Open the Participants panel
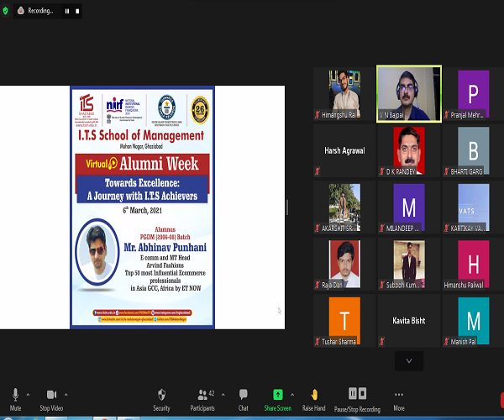Image resolution: width=504 pixels, height=420 pixels. click(202, 400)
